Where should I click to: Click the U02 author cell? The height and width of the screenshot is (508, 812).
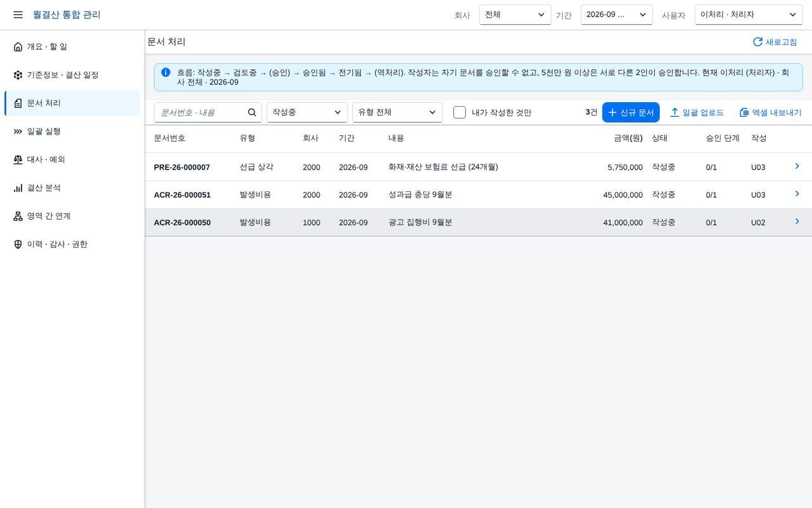758,223
